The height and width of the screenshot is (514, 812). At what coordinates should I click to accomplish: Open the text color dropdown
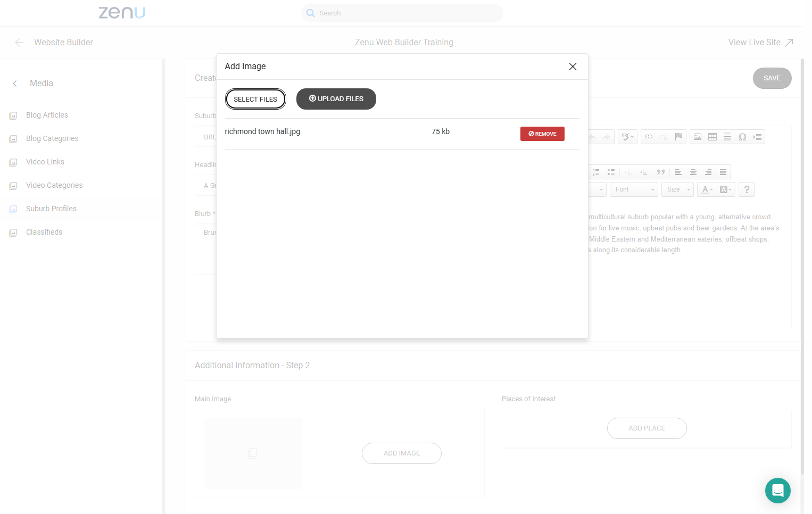tap(707, 189)
